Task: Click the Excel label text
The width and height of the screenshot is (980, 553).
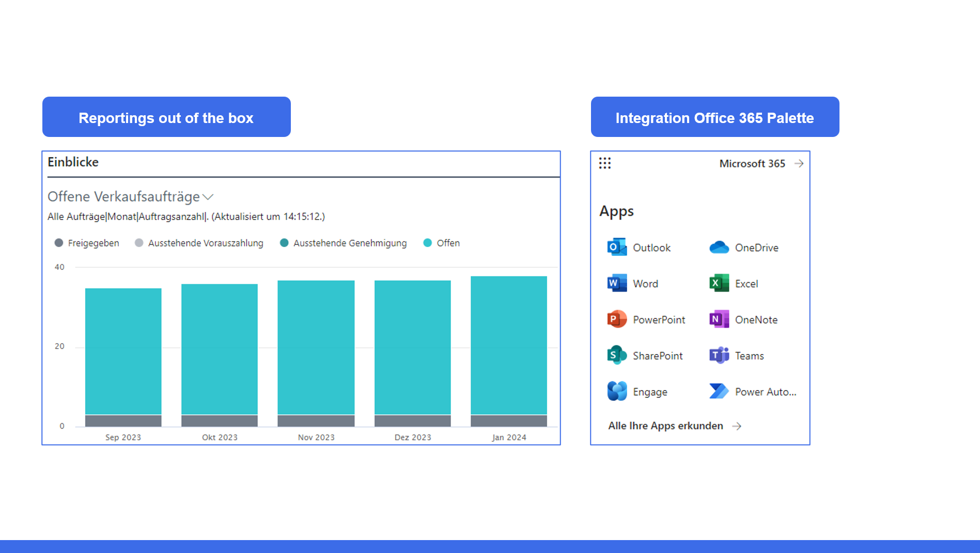Action: tap(746, 284)
